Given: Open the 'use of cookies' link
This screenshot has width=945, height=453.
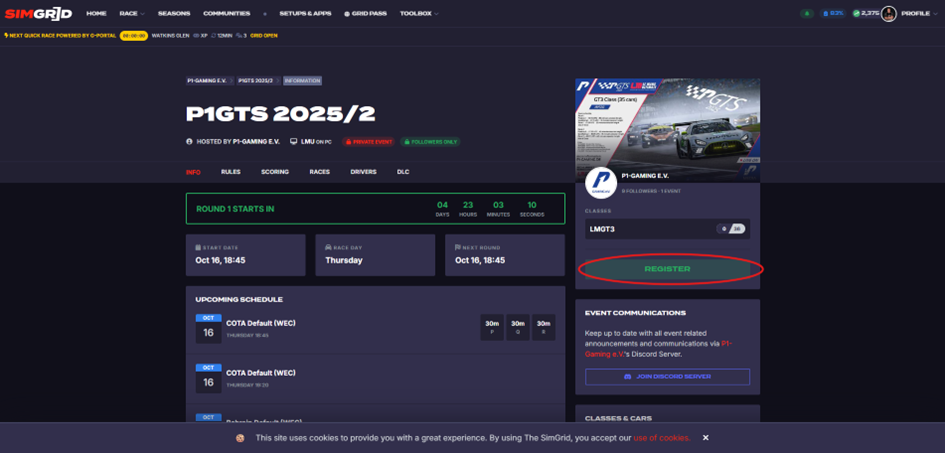Looking at the screenshot, I should [x=661, y=438].
